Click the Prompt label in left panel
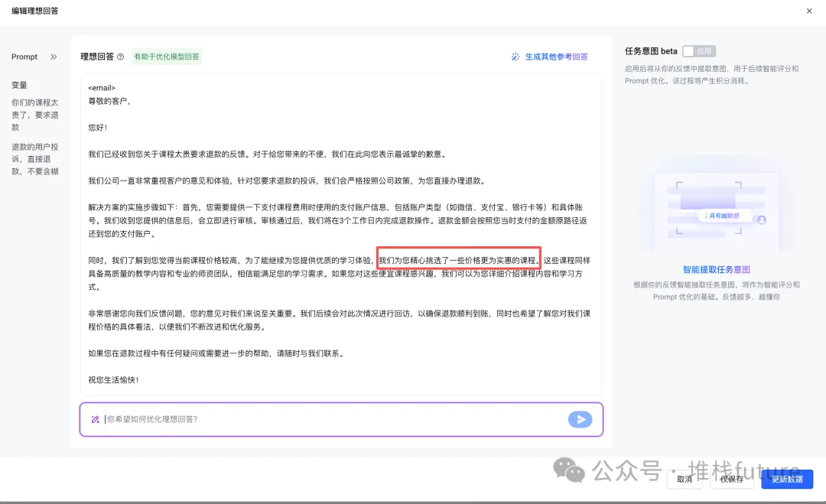Screen dimensions: 826x504 (x=24, y=57)
